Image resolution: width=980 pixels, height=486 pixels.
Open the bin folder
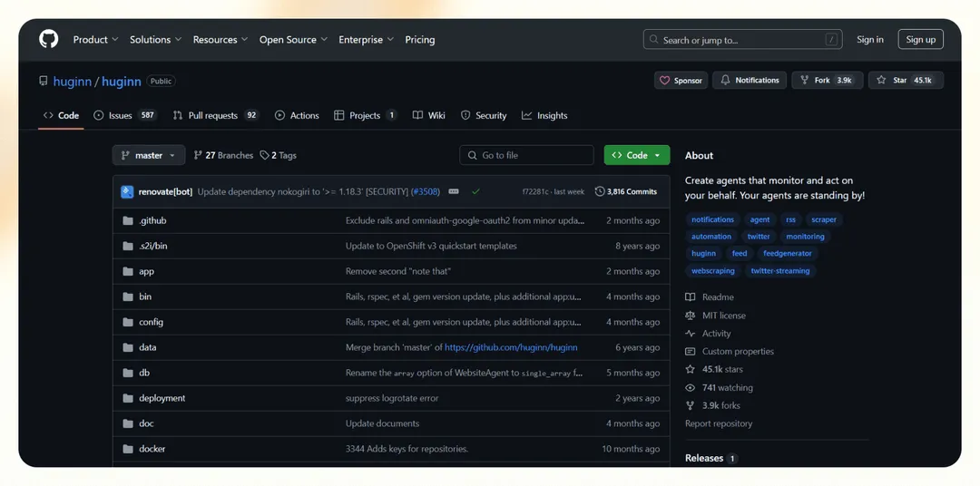coord(145,296)
